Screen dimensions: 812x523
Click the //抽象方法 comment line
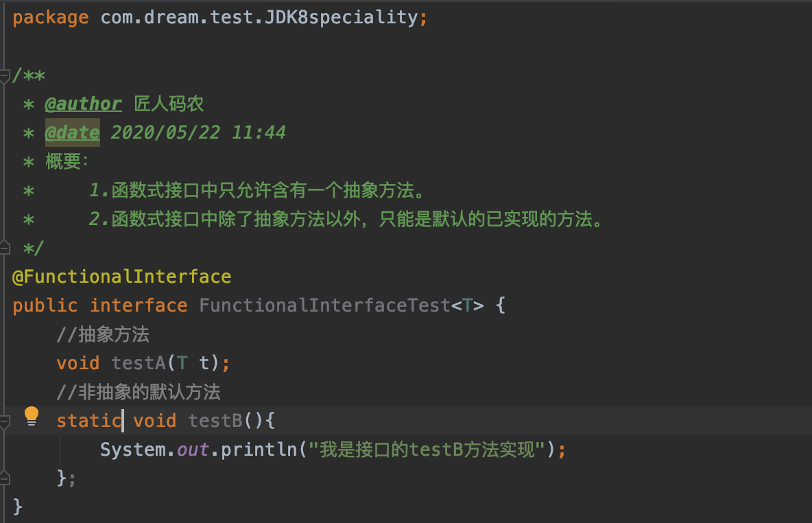pyautogui.click(x=103, y=334)
